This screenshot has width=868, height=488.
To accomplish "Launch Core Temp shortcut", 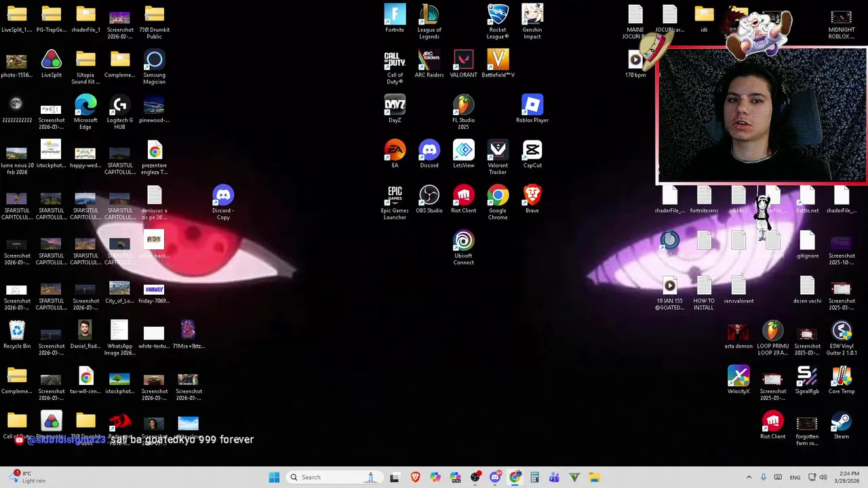I will [842, 380].
